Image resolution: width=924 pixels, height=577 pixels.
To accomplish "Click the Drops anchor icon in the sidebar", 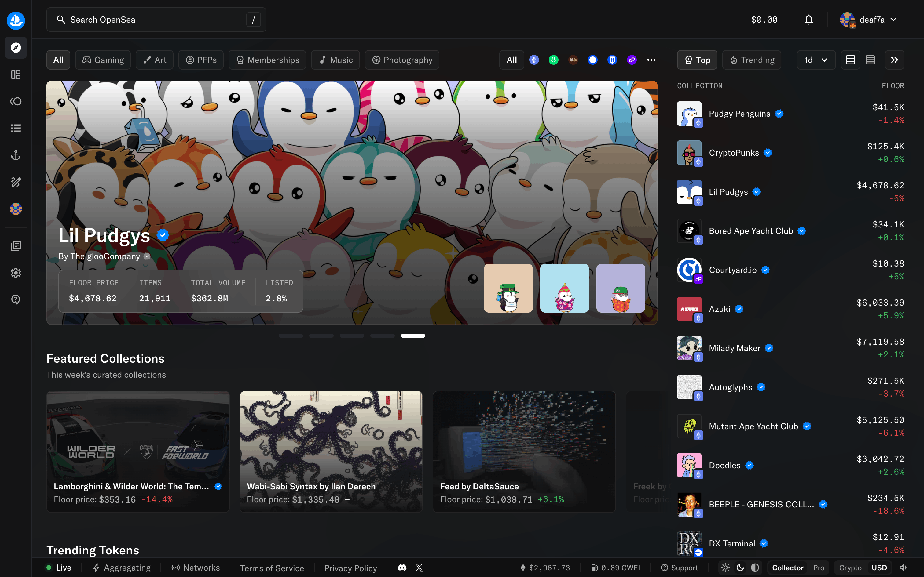I will (16, 154).
